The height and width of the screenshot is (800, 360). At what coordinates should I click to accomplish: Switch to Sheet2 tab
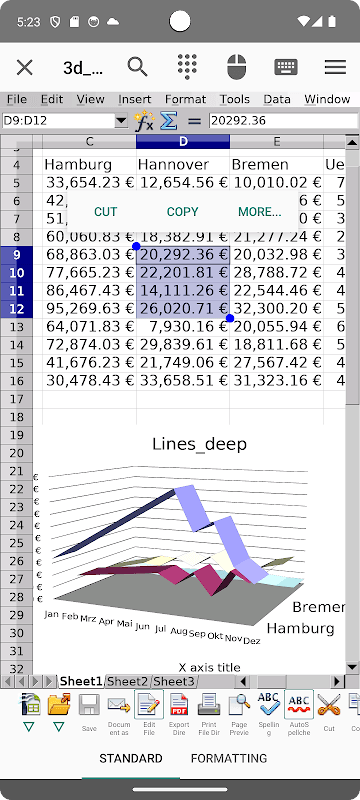point(127,681)
